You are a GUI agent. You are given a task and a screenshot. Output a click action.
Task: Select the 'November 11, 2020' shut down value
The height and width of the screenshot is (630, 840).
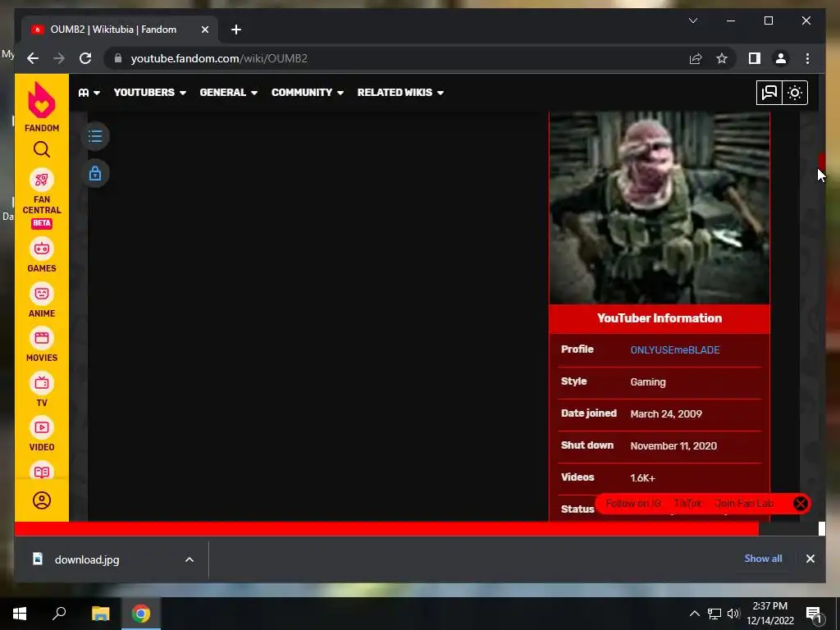click(x=673, y=446)
